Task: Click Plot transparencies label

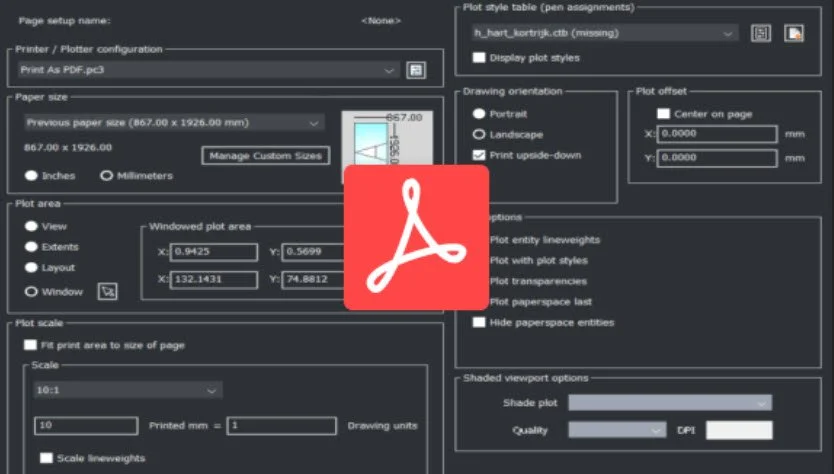Action: click(x=538, y=281)
